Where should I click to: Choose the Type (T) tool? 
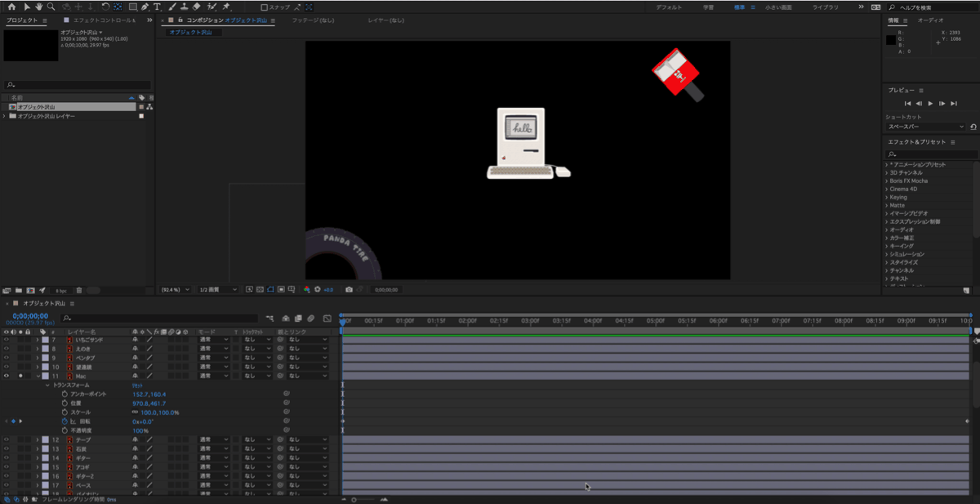pyautogui.click(x=157, y=7)
